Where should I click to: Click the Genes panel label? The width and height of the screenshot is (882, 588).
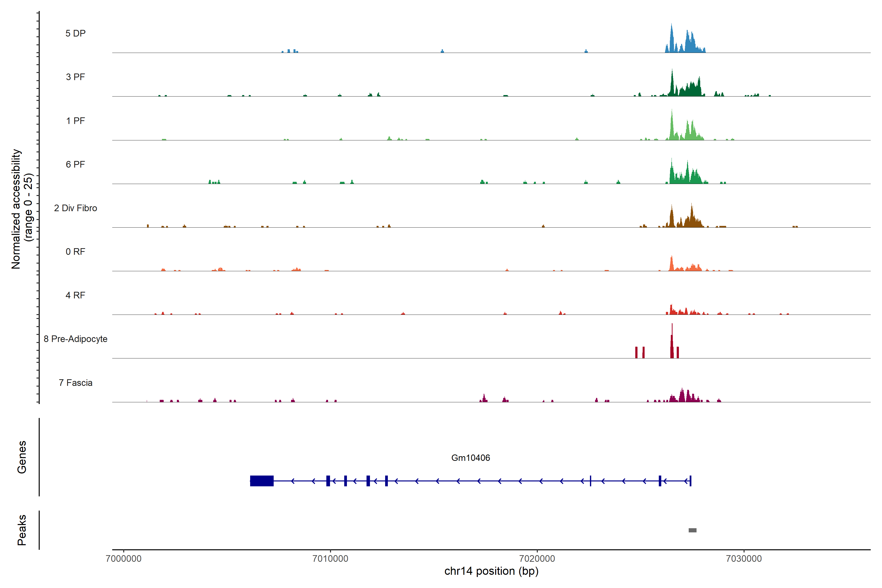click(x=22, y=457)
